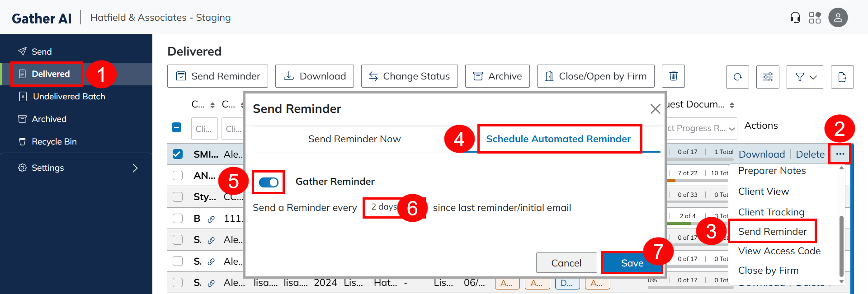Click the actions menu scrollbar
Viewport: 868px width, 294px height.
tap(841, 246)
